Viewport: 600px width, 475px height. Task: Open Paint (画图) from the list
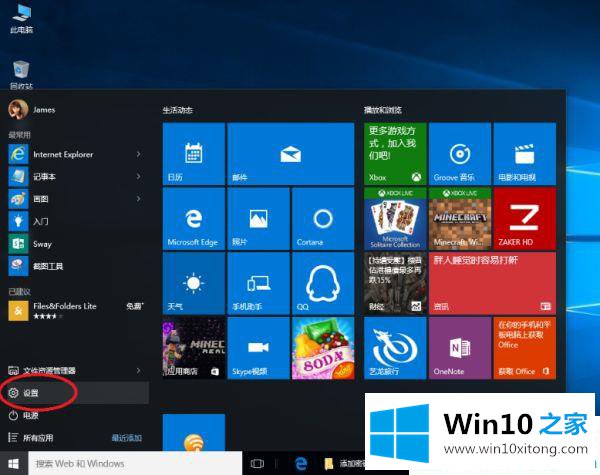point(75,199)
